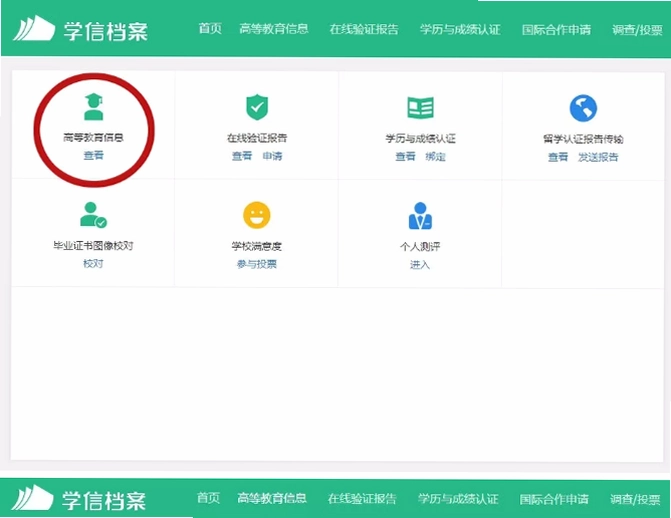Click the green open book icon

(x=420, y=107)
